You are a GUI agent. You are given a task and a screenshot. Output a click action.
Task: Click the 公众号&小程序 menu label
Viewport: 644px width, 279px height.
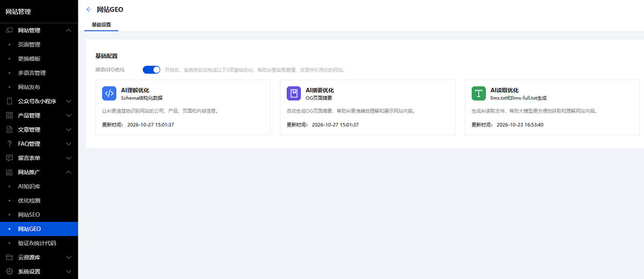coord(37,101)
